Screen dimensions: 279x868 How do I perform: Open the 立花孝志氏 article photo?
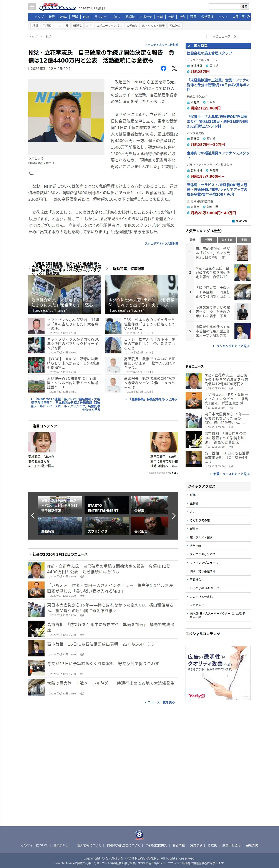(x=66, y=117)
